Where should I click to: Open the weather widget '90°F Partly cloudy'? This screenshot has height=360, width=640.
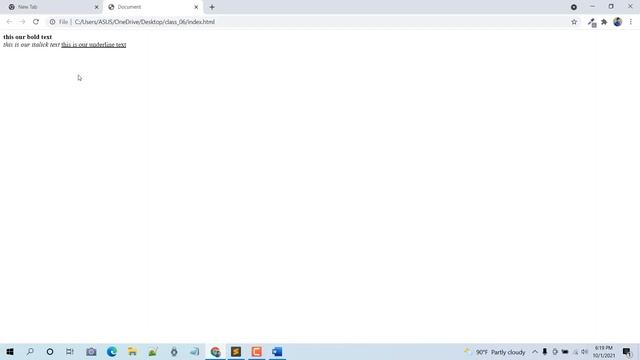click(x=495, y=352)
